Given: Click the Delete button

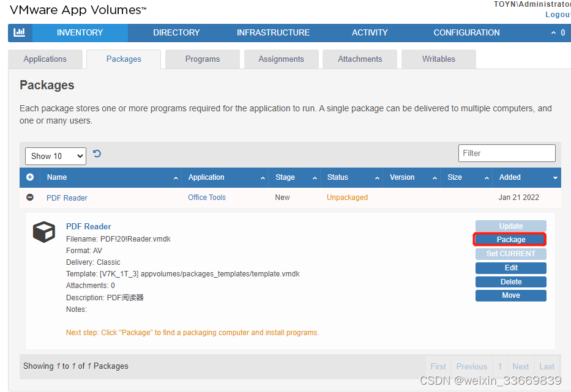Looking at the screenshot, I should pos(511,282).
